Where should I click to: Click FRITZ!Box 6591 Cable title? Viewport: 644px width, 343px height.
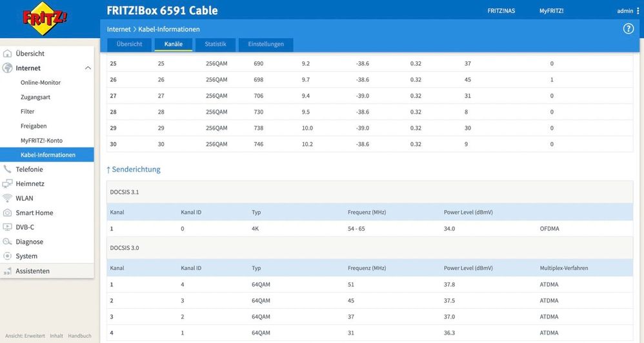point(162,11)
